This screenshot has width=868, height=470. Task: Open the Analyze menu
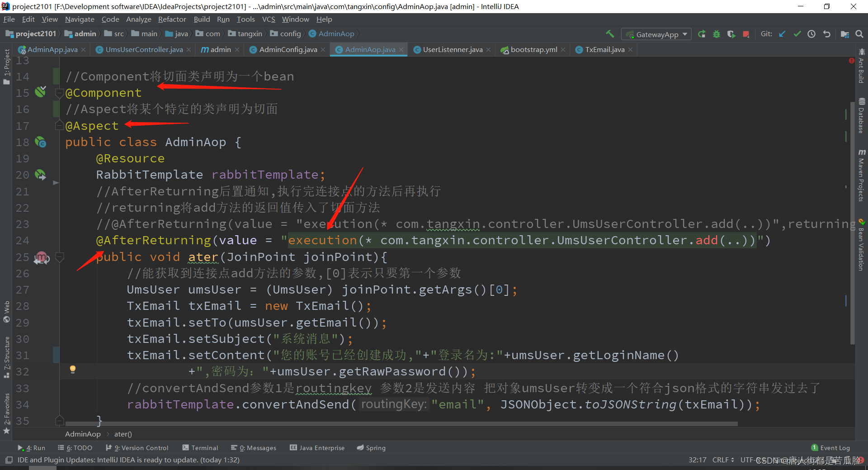pyautogui.click(x=138, y=19)
